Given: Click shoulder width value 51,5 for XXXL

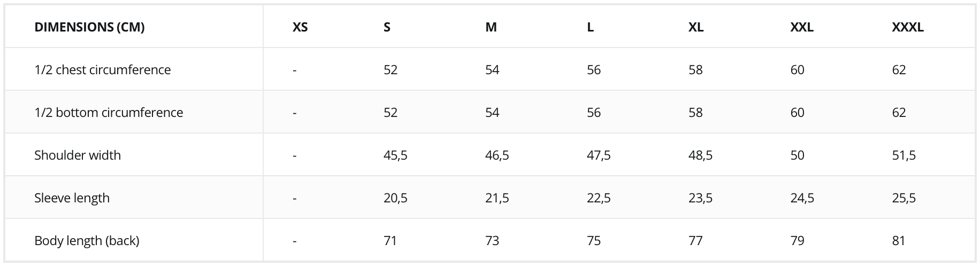Looking at the screenshot, I should coord(904,155).
